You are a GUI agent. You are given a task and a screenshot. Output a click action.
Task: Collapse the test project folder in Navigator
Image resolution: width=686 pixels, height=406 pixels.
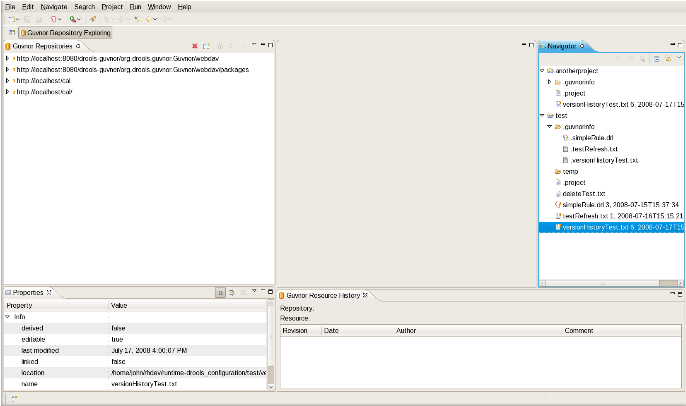pos(541,116)
